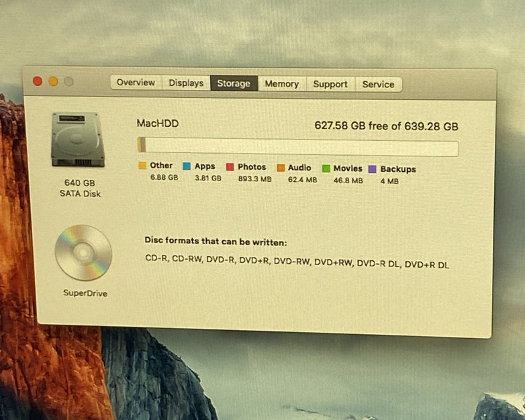Click the MacHDD storage usage bar
The image size is (525, 420).
298,146
